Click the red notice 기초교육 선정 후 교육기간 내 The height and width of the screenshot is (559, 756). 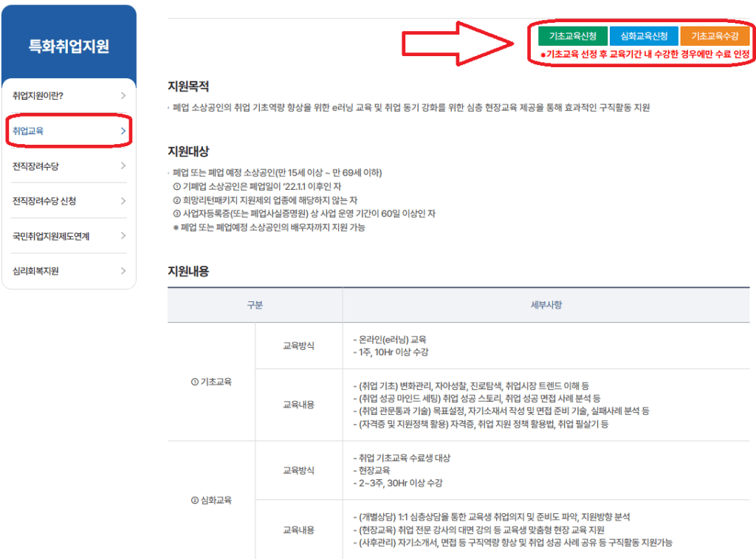[x=645, y=54]
